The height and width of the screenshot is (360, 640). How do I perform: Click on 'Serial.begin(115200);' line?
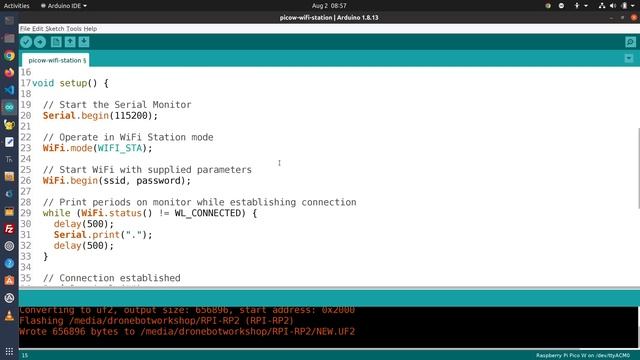tap(100, 116)
